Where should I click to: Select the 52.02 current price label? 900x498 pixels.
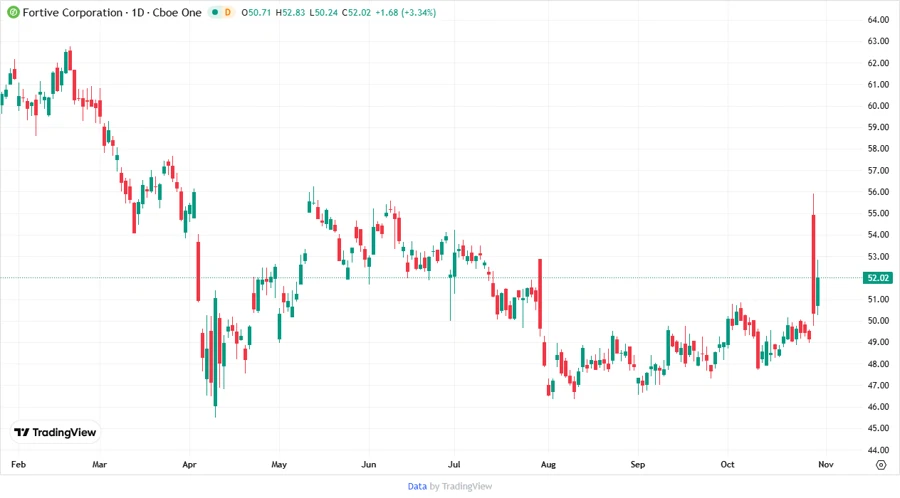click(878, 278)
